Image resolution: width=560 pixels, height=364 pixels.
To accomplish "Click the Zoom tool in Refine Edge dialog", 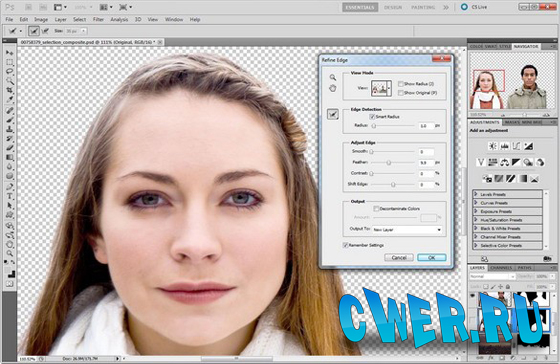I will [x=332, y=77].
